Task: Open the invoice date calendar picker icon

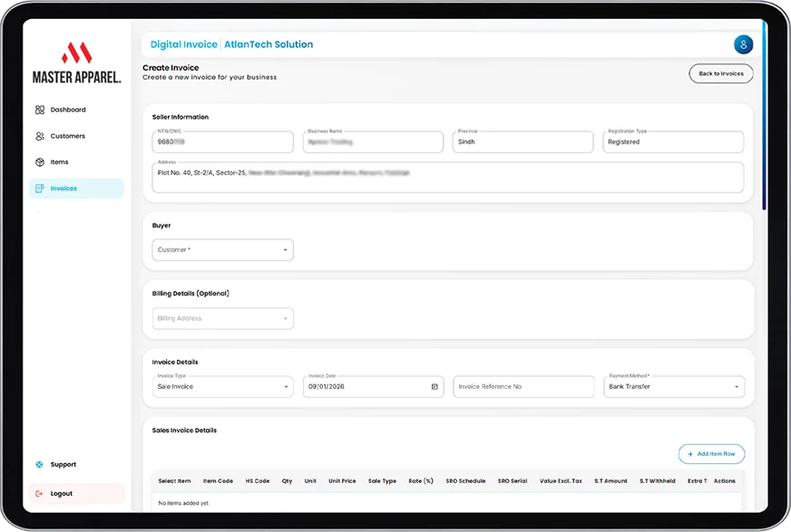Action: pos(435,387)
